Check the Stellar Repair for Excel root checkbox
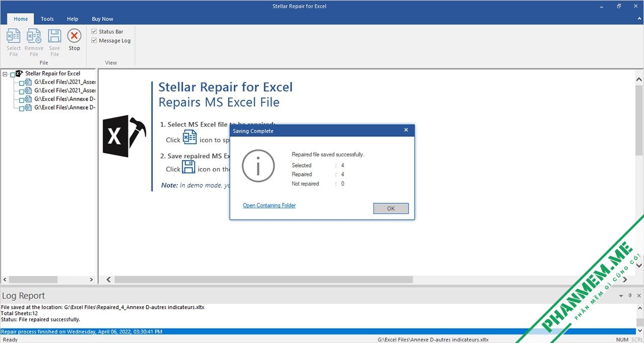644x343 pixels. (x=13, y=74)
